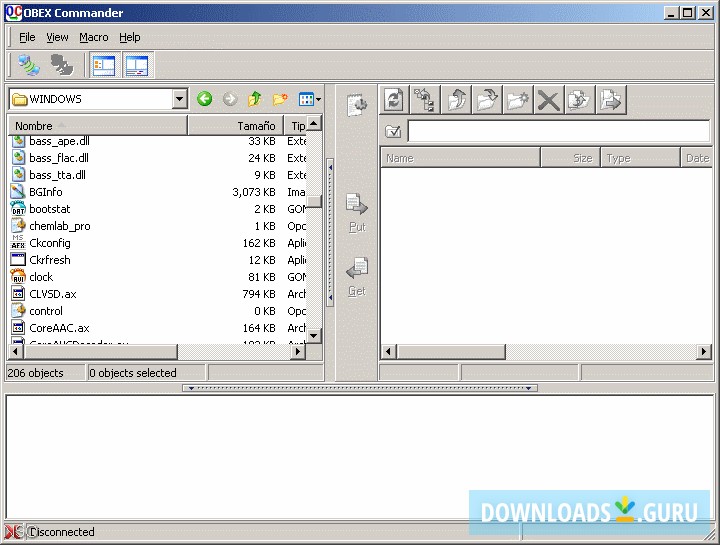Click remote list scroll left arrow
The width and height of the screenshot is (720, 545).
tap(388, 352)
